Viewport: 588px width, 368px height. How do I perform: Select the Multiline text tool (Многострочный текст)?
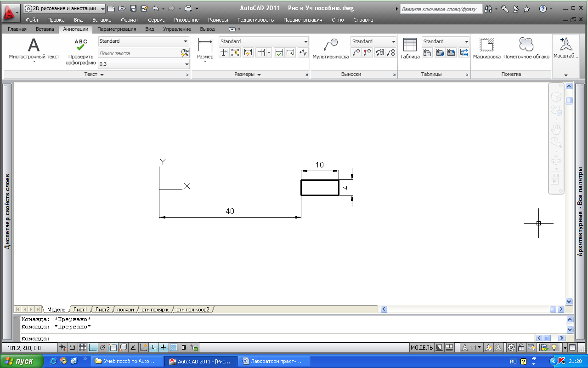click(34, 51)
